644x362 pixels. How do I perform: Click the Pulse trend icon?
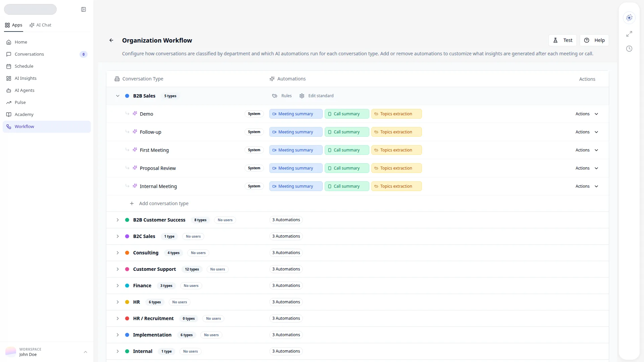(9, 103)
